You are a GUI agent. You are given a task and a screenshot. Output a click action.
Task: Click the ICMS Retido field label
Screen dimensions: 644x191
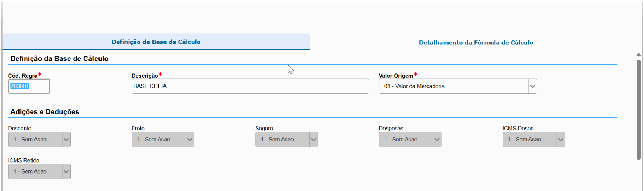click(23, 160)
